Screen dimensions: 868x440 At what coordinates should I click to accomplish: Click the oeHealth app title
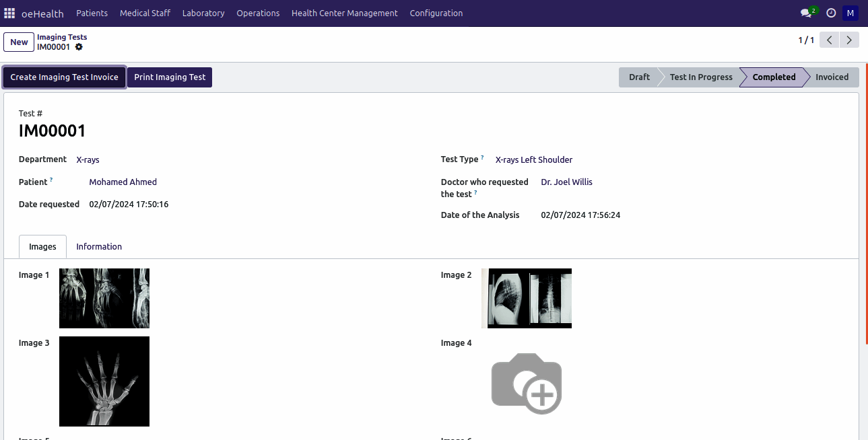pos(44,13)
